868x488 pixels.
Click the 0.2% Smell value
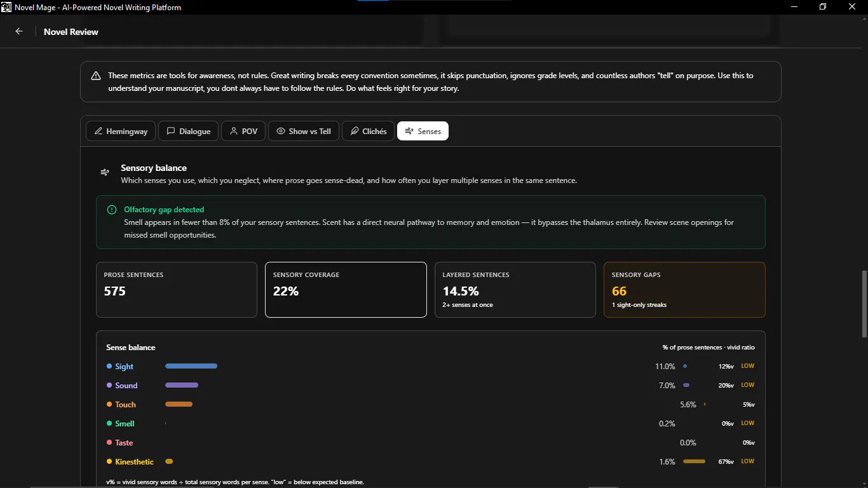click(x=667, y=424)
